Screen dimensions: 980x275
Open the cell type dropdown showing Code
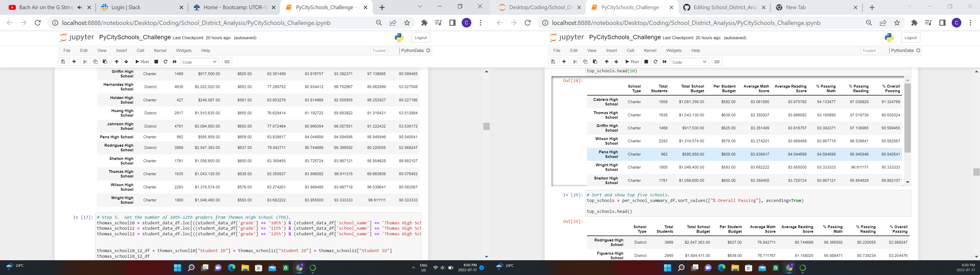click(200, 62)
